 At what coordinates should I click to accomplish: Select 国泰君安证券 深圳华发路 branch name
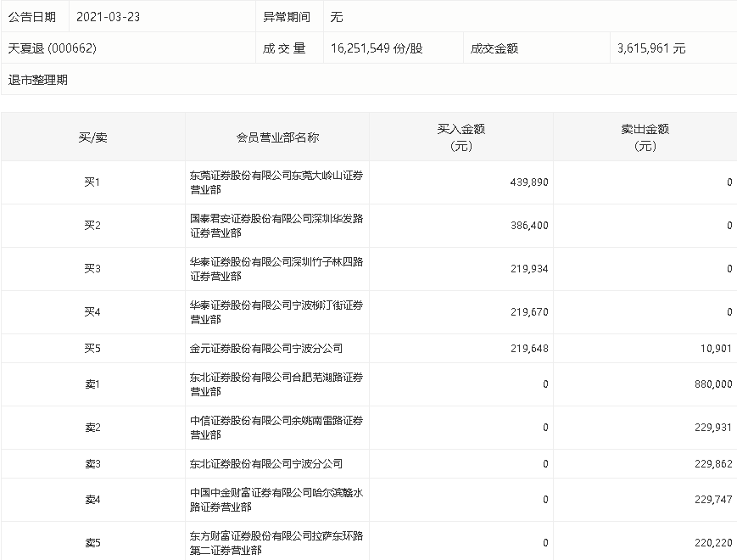pos(276,226)
